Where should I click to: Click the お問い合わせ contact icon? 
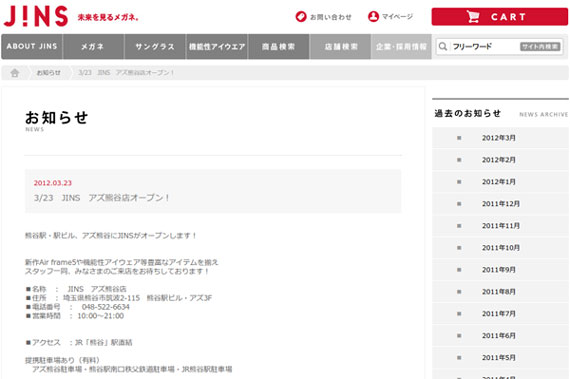(x=301, y=17)
